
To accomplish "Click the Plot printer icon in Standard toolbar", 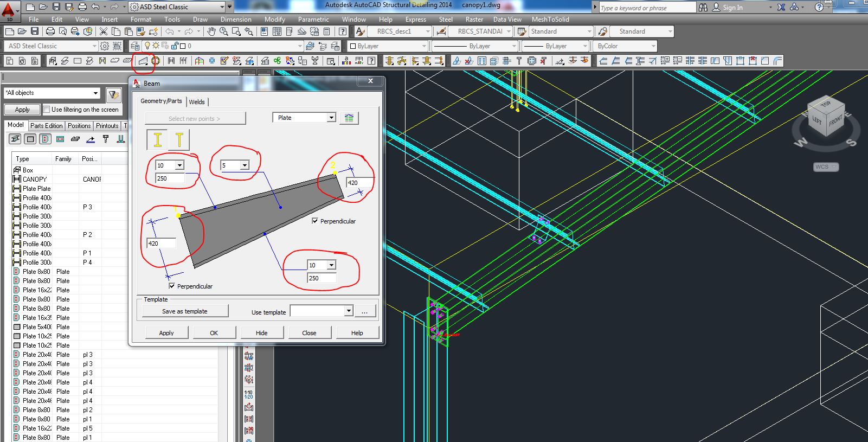I will 50,31.
